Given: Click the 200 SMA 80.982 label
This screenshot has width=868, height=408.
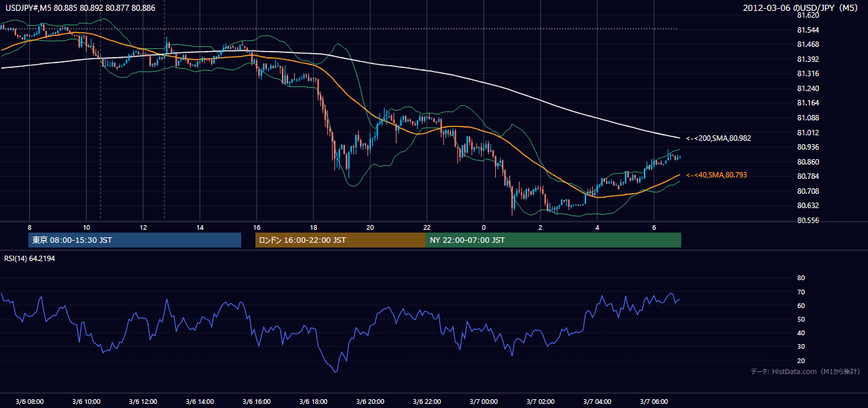Looking at the screenshot, I should pos(719,138).
